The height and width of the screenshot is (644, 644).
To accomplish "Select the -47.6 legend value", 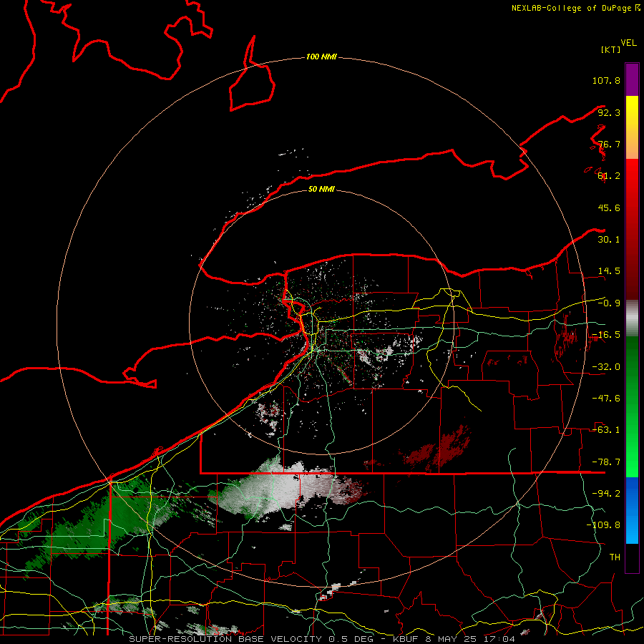I will coord(606,399).
